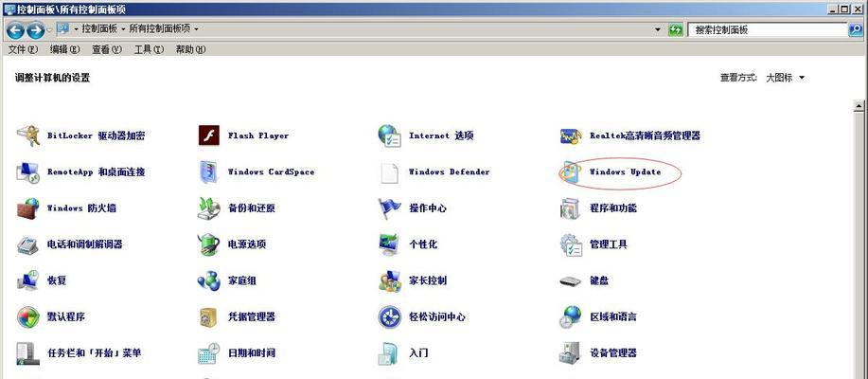Expand the address bar history dropdown arrow
This screenshot has height=379, width=868.
pos(658,29)
